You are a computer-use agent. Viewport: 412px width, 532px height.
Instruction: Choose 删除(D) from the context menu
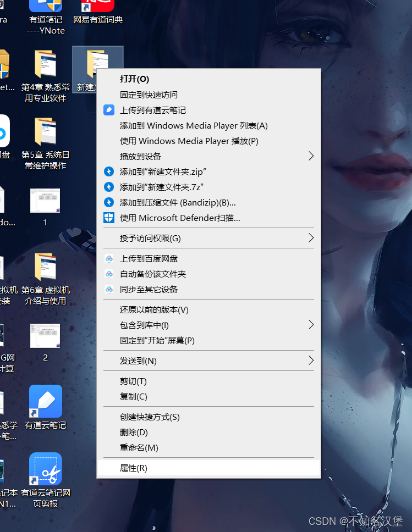(x=208, y=432)
